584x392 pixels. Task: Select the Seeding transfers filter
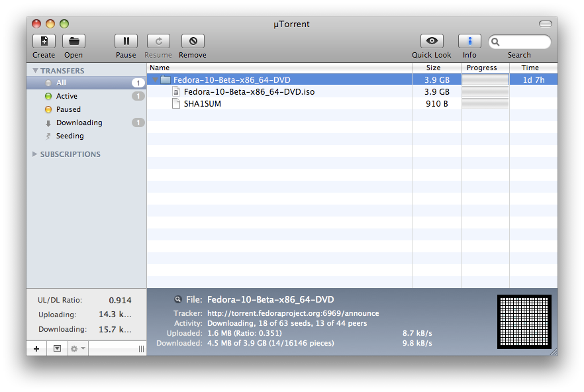point(70,136)
